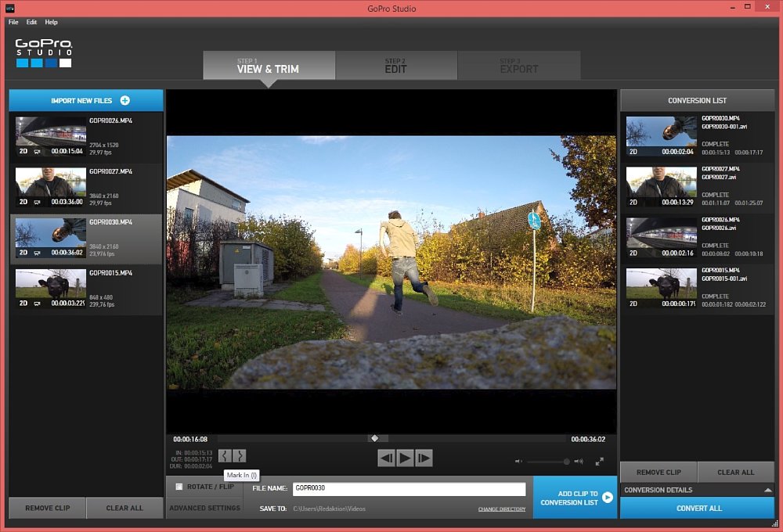This screenshot has width=783, height=532.
Task: Switch to the Step 2 Edit tab
Action: 395,66
